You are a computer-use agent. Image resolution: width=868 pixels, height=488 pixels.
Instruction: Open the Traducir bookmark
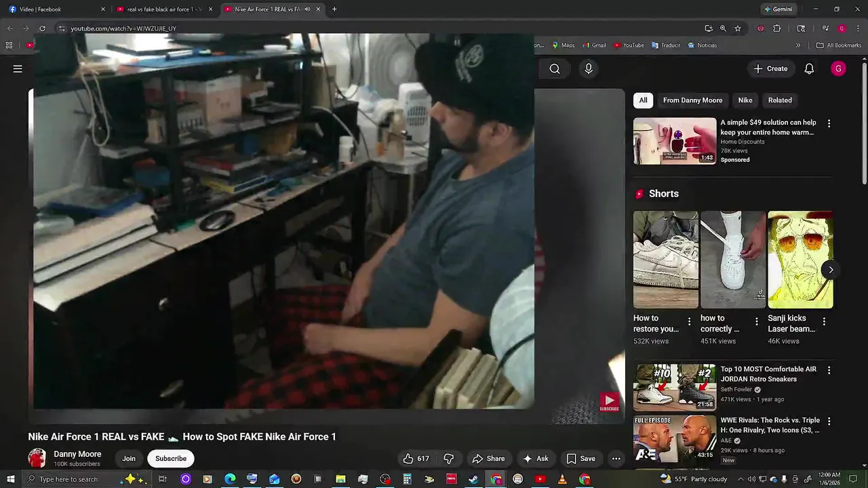coord(665,45)
